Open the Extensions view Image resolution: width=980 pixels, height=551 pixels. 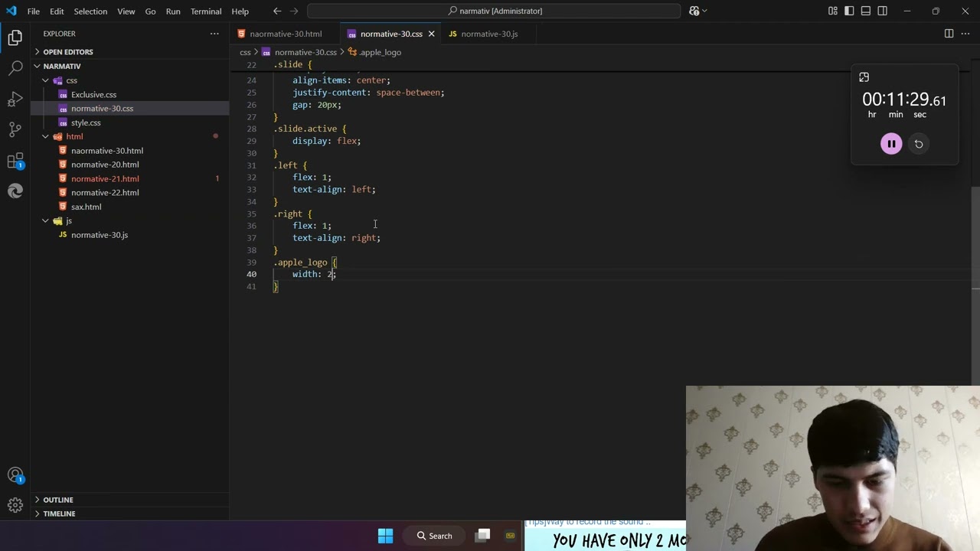pyautogui.click(x=15, y=161)
